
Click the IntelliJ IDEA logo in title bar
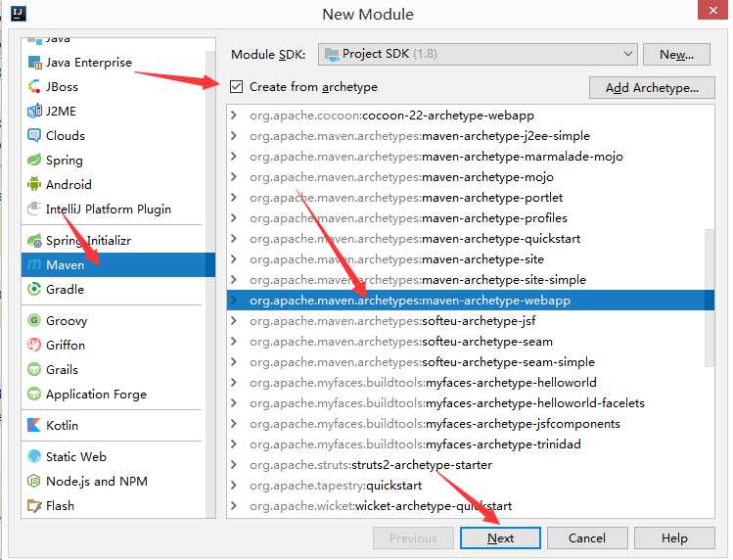point(19,13)
